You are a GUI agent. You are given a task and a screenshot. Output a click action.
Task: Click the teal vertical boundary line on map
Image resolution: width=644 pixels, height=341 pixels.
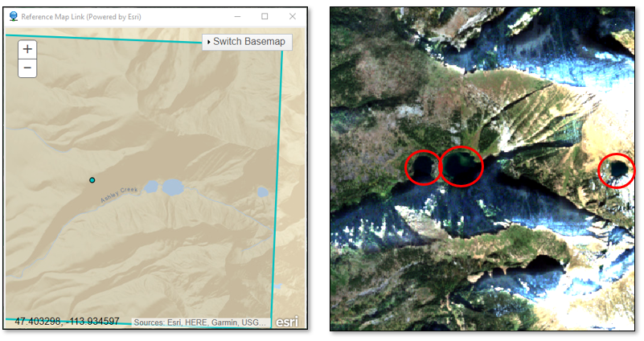point(278,185)
